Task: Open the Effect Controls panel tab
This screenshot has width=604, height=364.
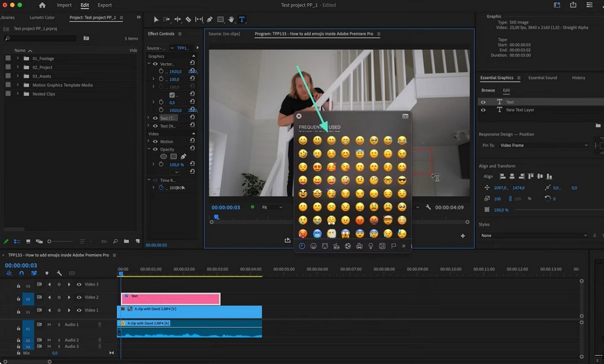Action: 162,33
